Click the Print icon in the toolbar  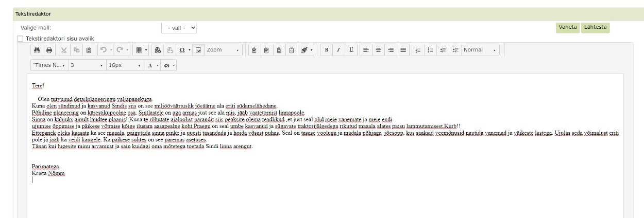(x=49, y=50)
